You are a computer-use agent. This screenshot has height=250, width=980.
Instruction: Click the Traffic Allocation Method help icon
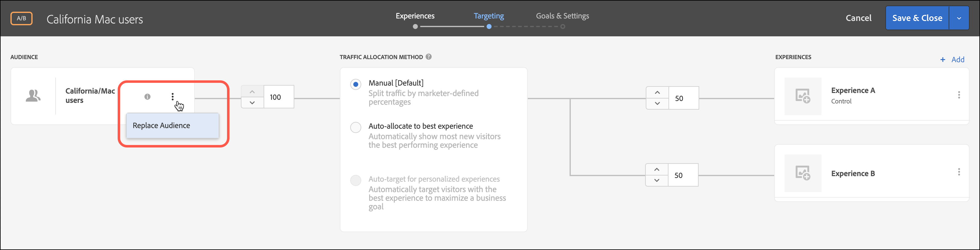coord(429,57)
